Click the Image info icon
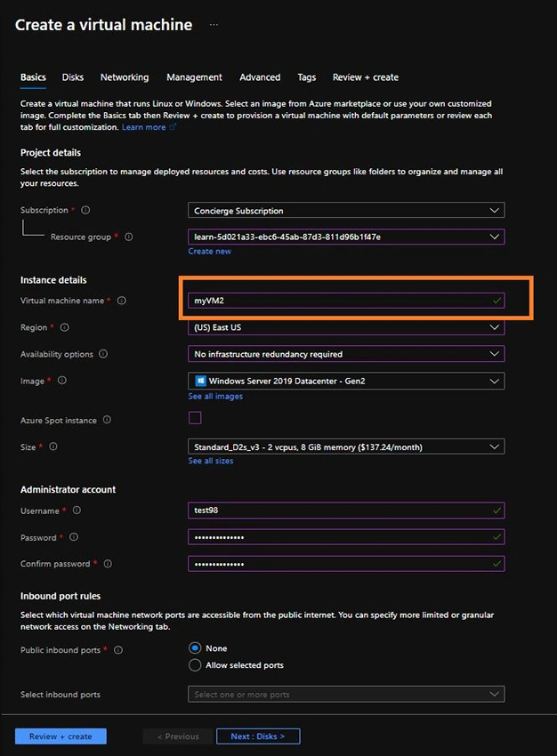 pos(62,381)
